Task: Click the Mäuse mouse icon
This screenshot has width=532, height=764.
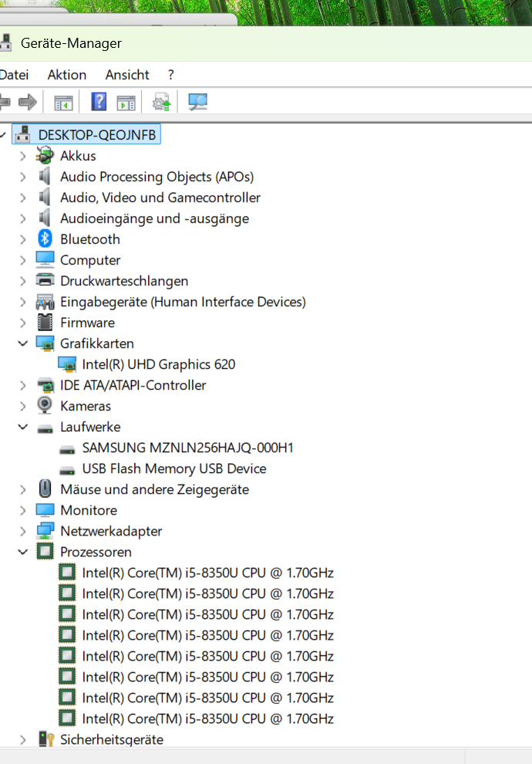Action: tap(45, 488)
